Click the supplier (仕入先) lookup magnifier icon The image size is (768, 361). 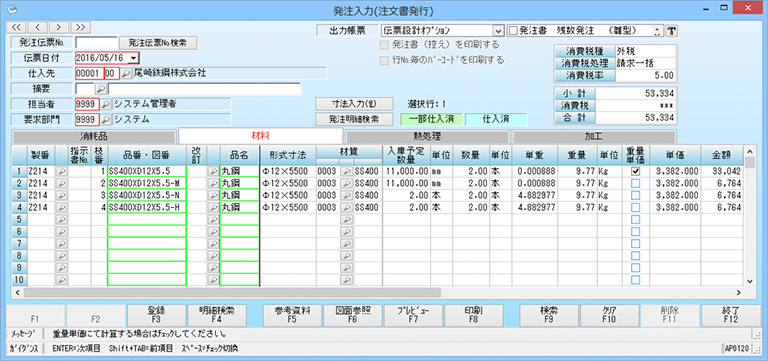(126, 73)
